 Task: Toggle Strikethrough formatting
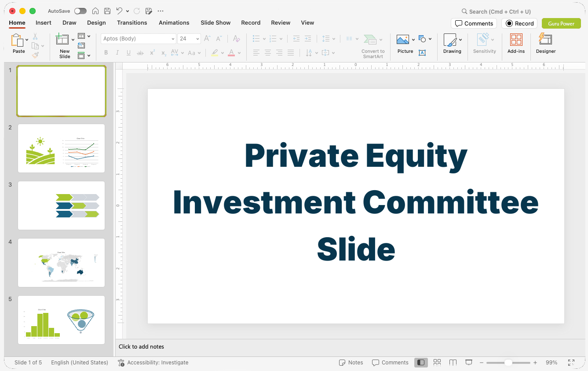[140, 53]
